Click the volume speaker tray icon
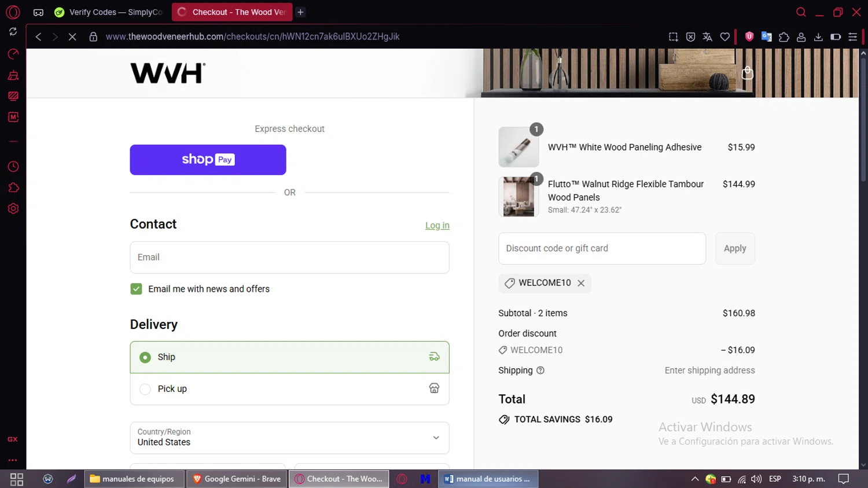This screenshot has width=868, height=488. pyautogui.click(x=756, y=479)
